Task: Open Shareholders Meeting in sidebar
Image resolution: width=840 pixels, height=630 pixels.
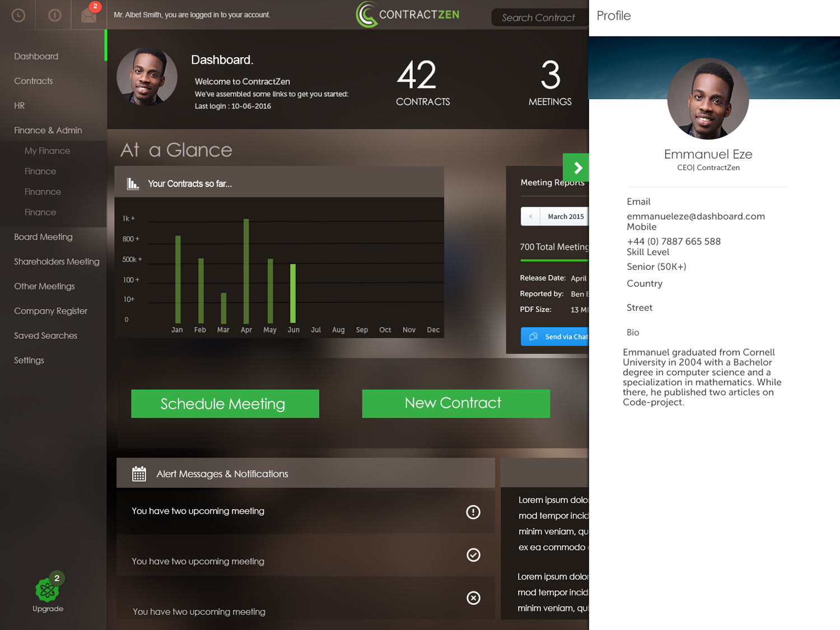Action: (57, 262)
